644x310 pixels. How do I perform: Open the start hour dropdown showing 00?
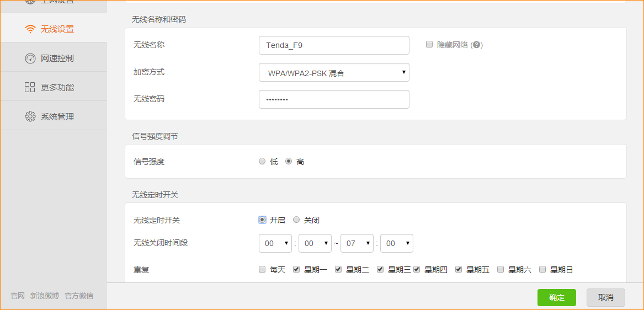click(x=275, y=243)
